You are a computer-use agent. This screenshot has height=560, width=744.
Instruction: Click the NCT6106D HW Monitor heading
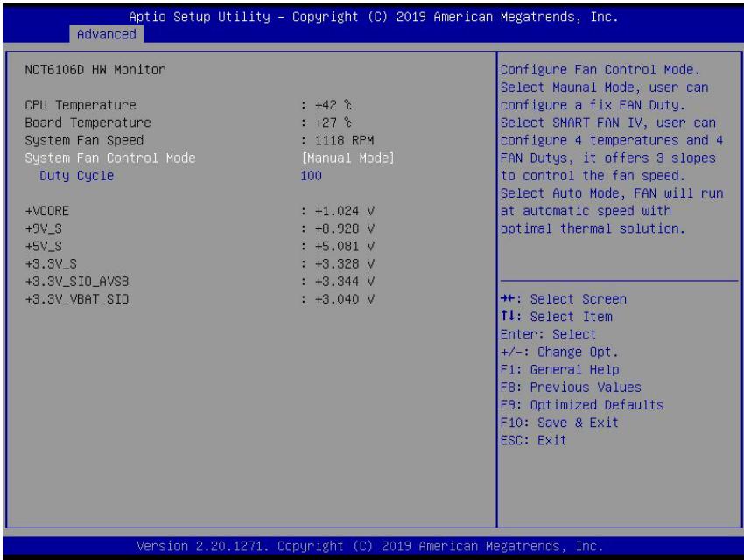pyautogui.click(x=95, y=70)
